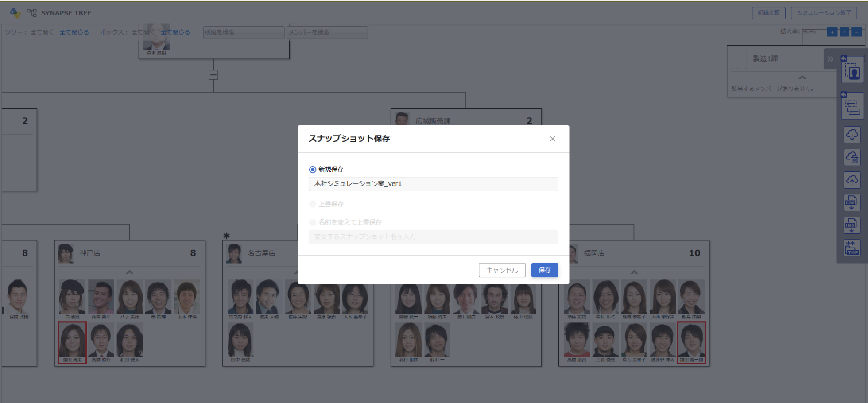Select member 三浦 俊充 photo
This screenshot has width=868, height=403.
(x=605, y=340)
